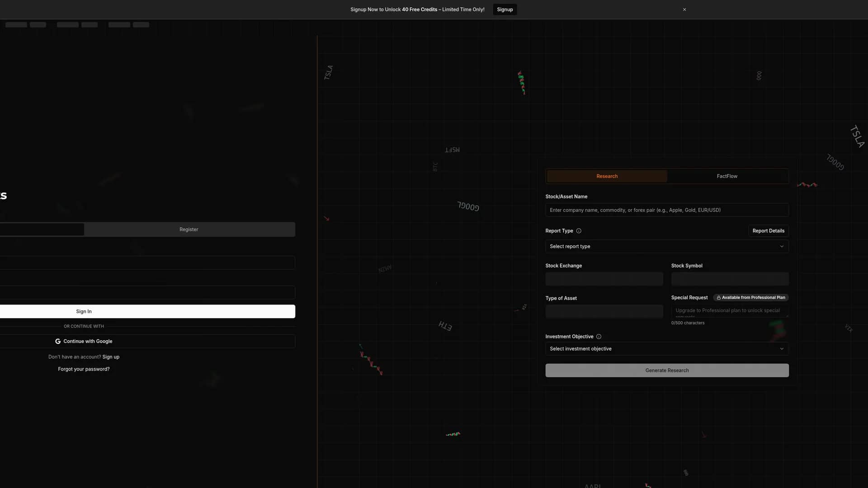Click the Signup button in top banner
Viewport: 868px width, 488px height.
pos(505,9)
